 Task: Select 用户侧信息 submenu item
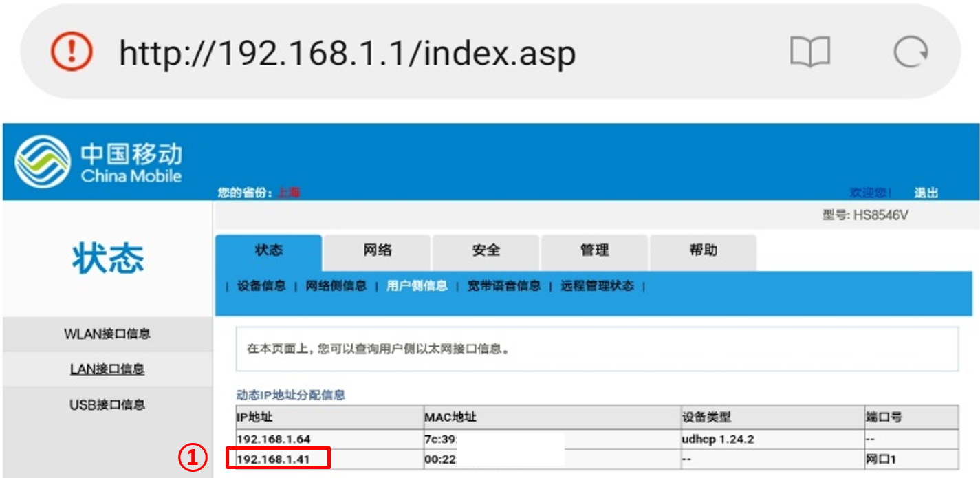pyautogui.click(x=417, y=286)
